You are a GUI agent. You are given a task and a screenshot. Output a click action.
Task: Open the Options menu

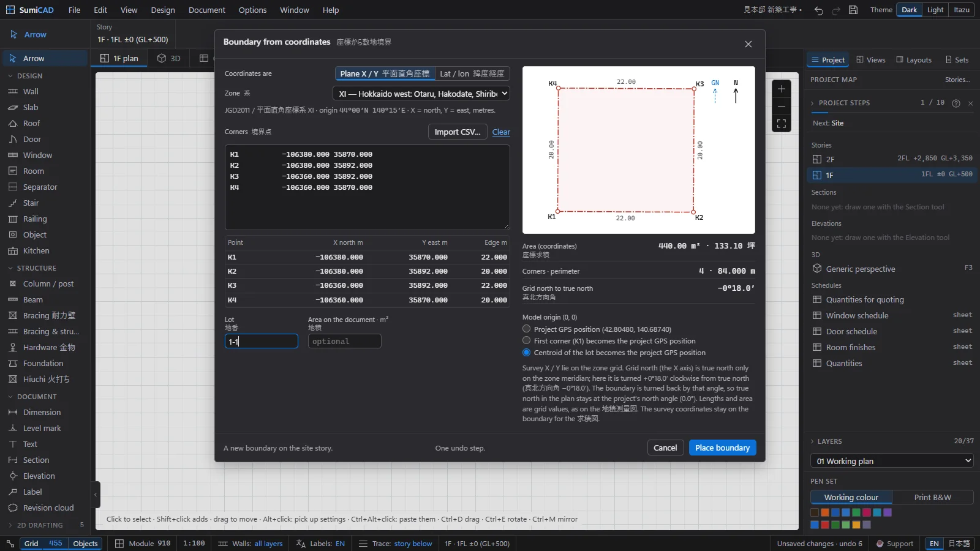[x=252, y=10]
